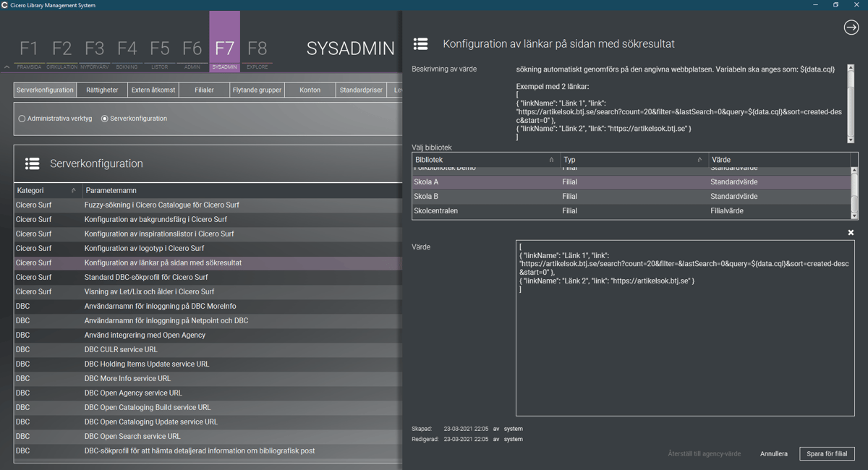868x470 pixels.
Task: Switch to the Rättigheter tab
Action: tap(102, 90)
